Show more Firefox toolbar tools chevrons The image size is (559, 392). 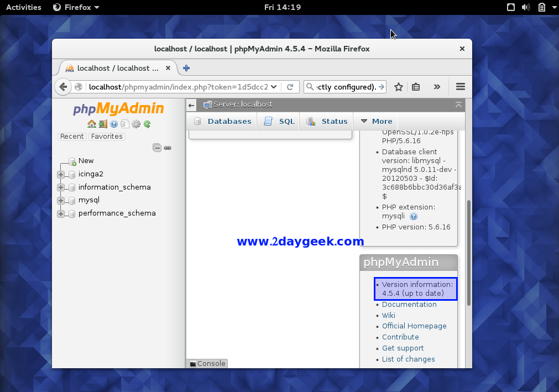(x=437, y=87)
